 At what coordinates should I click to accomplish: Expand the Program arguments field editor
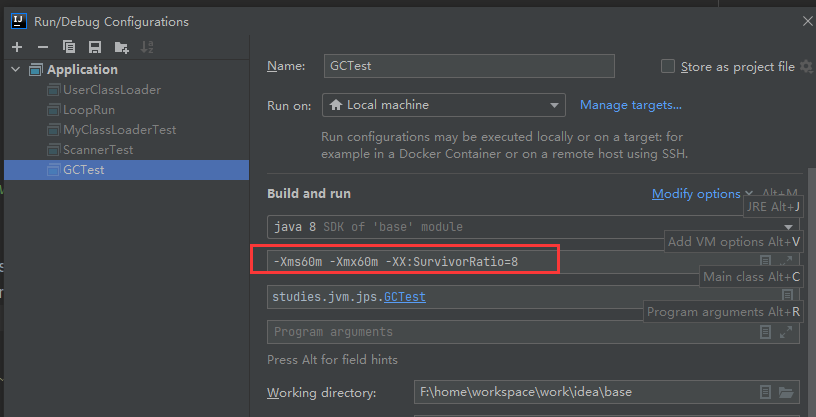pyautogui.click(x=786, y=332)
